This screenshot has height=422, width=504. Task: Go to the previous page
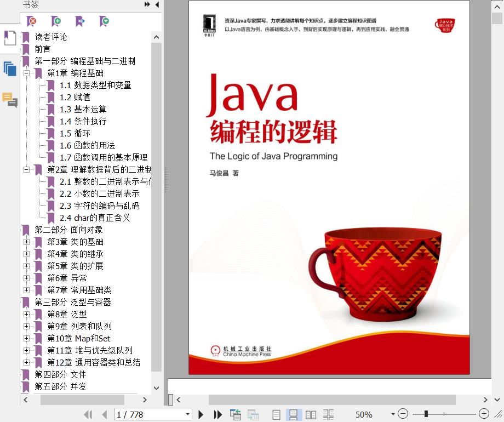click(x=104, y=415)
